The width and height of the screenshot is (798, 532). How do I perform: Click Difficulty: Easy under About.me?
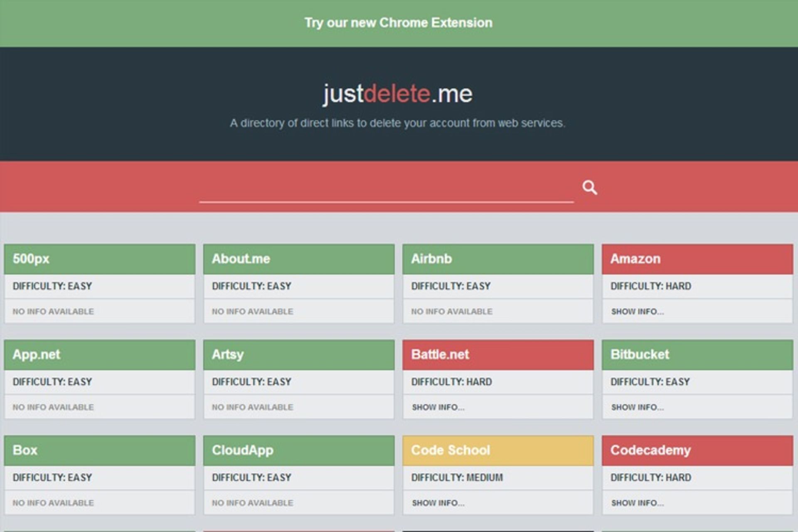click(251, 286)
